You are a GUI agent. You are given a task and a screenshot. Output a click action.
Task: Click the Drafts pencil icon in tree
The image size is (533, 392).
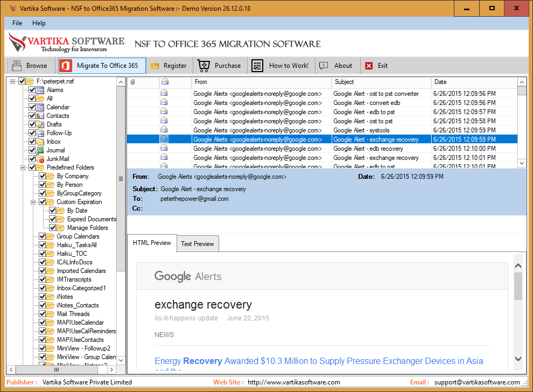[40, 124]
